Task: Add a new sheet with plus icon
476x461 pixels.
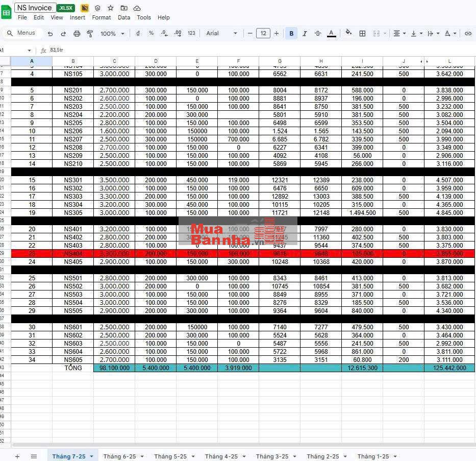Action: tap(17, 456)
